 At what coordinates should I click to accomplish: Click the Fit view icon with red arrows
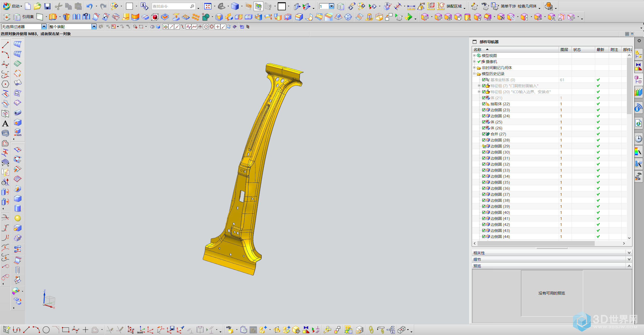[x=208, y=6]
